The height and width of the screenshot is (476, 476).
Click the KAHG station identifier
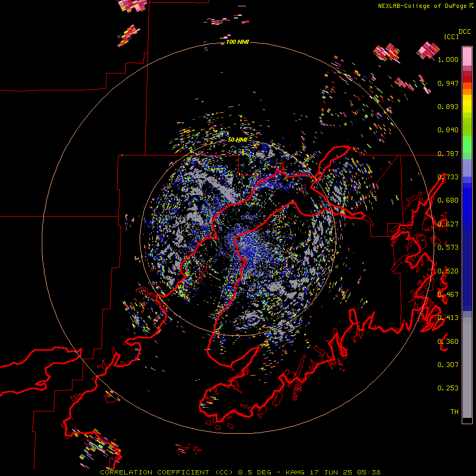[x=295, y=472]
